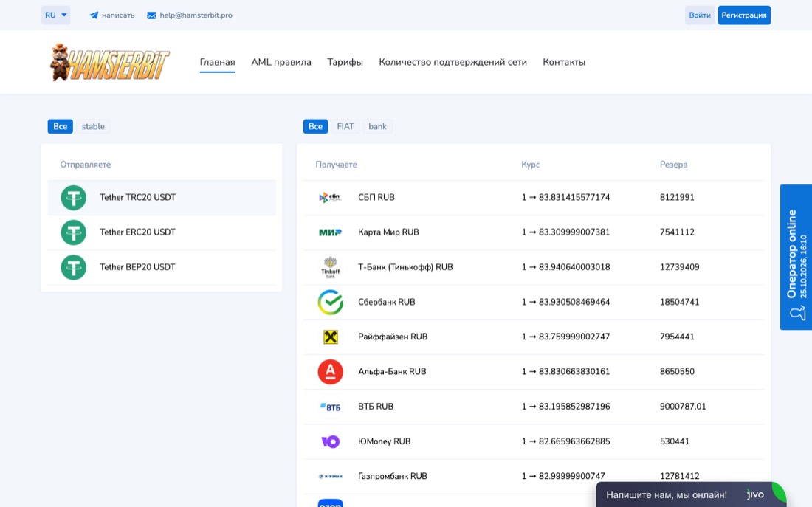Navigate to Контакты page
Screen dimensions: 812x507
(564, 62)
